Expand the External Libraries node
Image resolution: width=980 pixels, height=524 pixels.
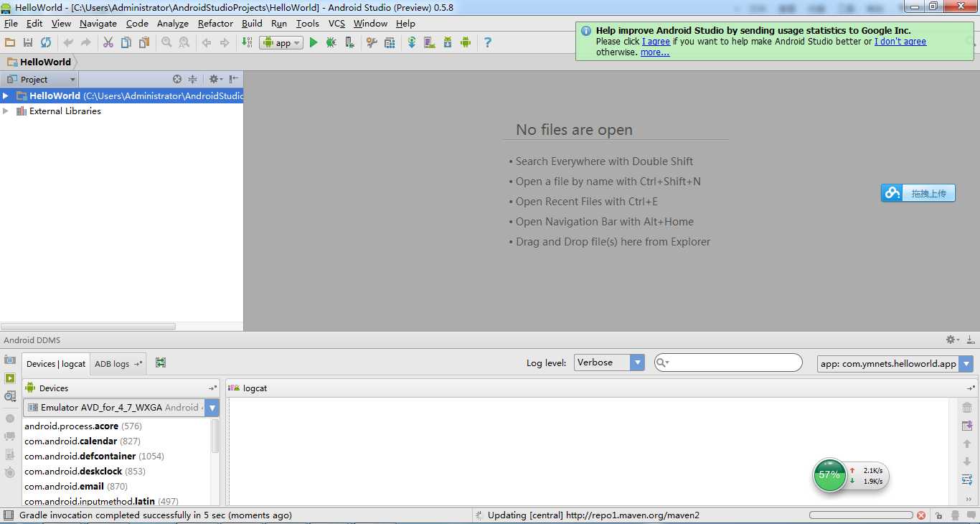click(x=6, y=111)
